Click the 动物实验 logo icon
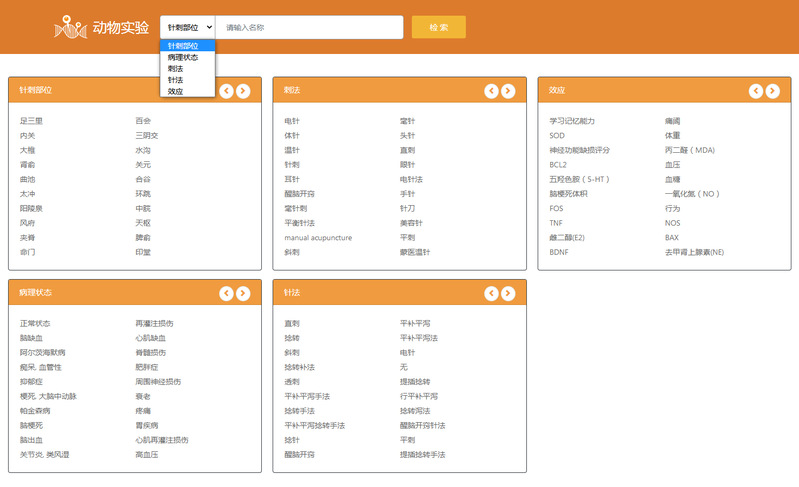The width and height of the screenshot is (799, 487). click(x=70, y=28)
